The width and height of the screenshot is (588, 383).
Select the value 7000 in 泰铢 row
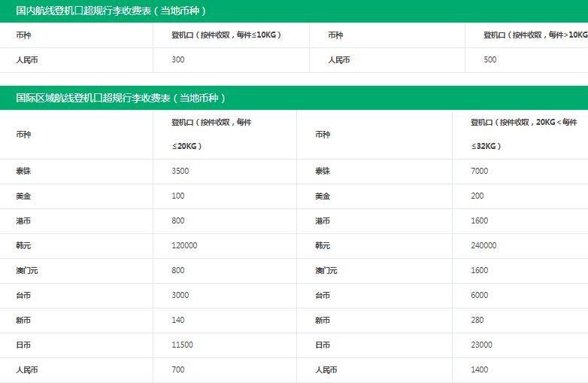click(x=480, y=171)
